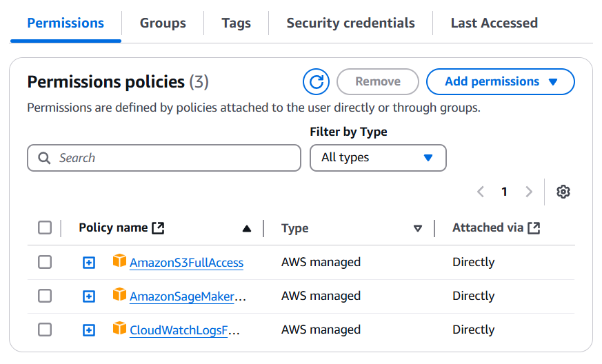Viewport: 602px width, 364px height.
Task: Open the CloudWatchLogsF policy link
Action: tap(179, 330)
